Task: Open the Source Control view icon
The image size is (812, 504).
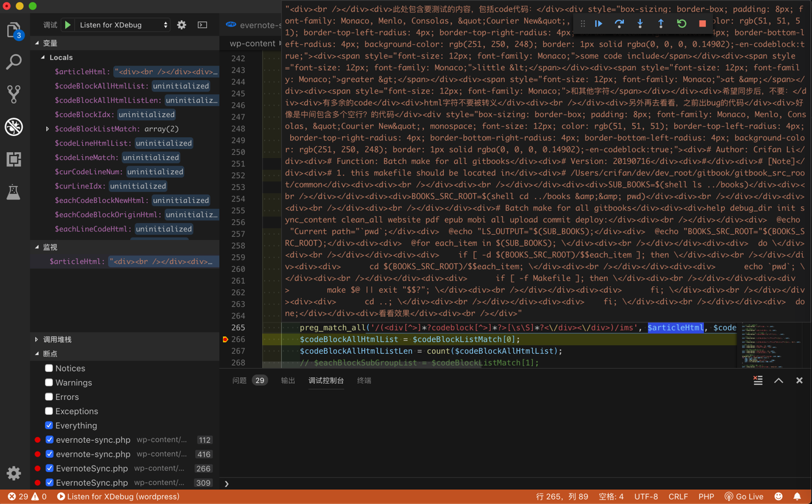Action: click(14, 94)
